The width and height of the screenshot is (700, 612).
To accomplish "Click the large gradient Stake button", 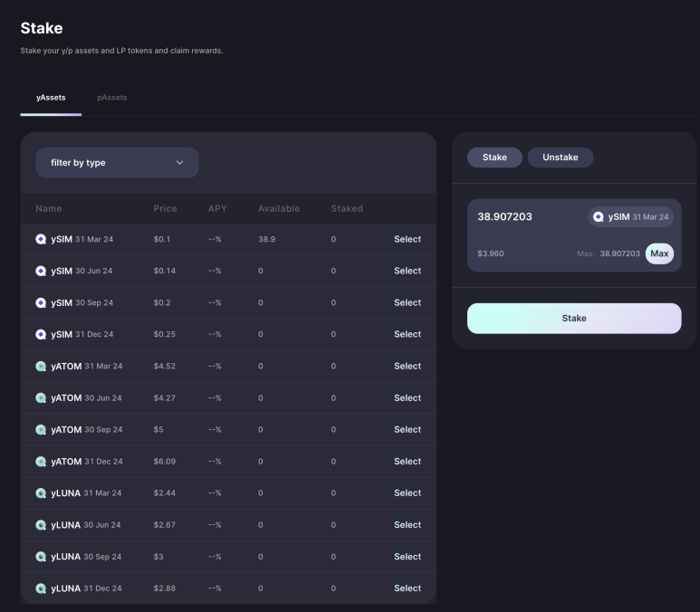I will click(x=574, y=319).
